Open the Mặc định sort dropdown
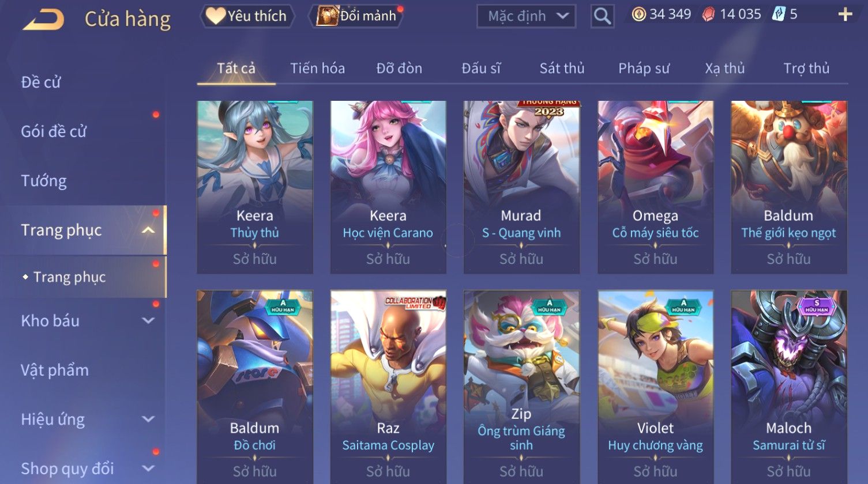Screen dimensions: 868x484 (x=526, y=16)
